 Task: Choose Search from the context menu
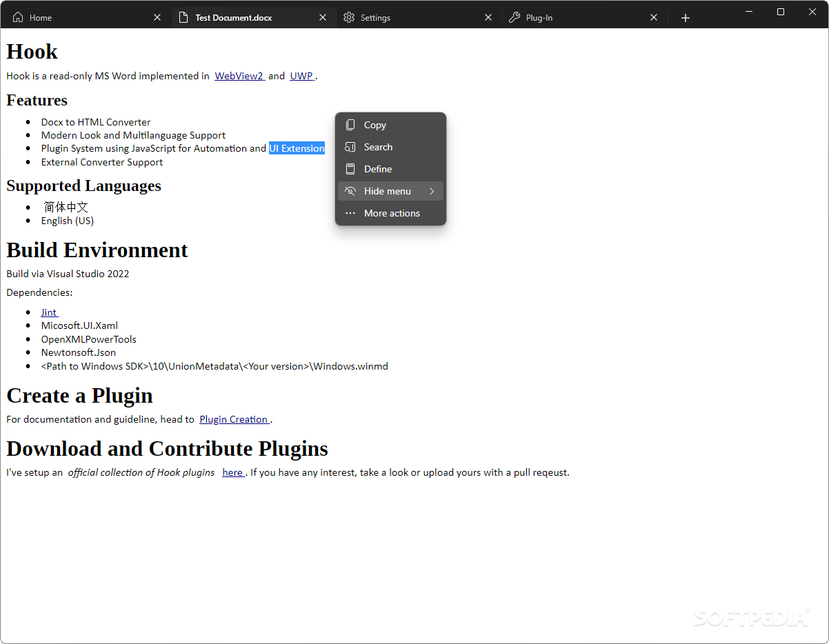390,147
